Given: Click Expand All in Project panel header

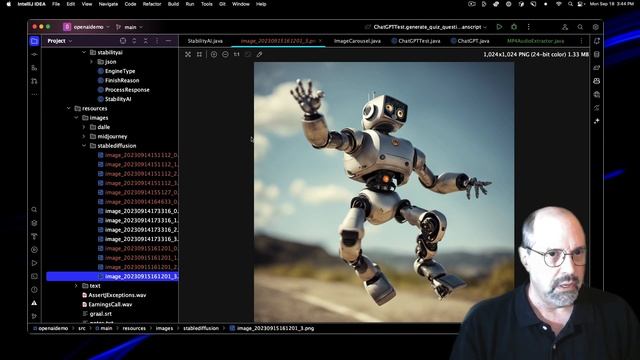Looking at the screenshot, I should pos(134,41).
